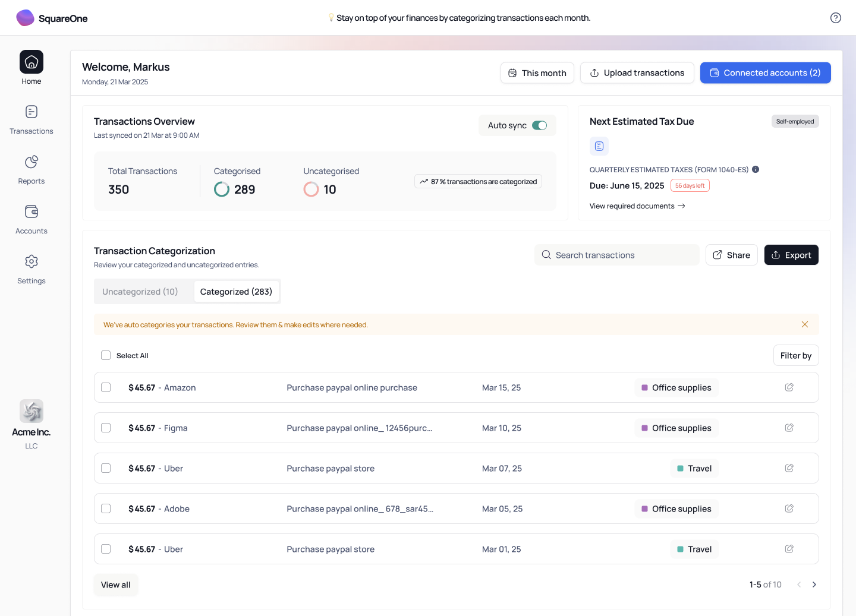The width and height of the screenshot is (856, 616).
Task: Click the search magnifier icon
Action: click(x=546, y=255)
